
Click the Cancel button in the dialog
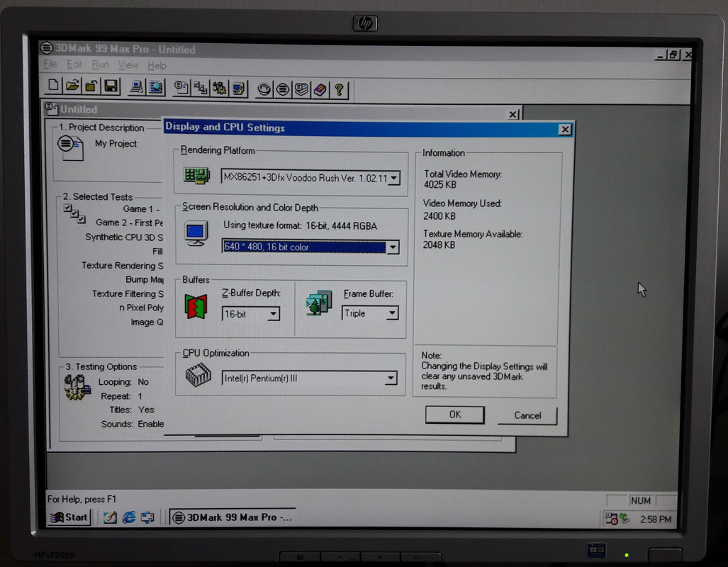click(527, 415)
